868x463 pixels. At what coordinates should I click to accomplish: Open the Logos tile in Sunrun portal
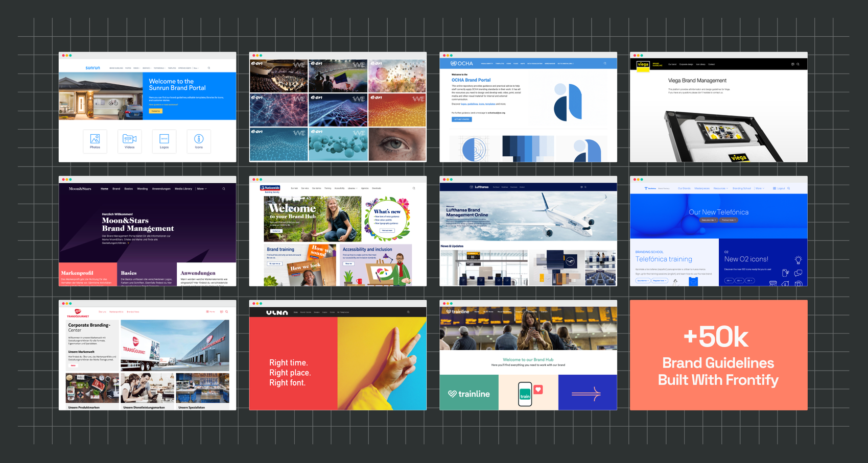point(164,141)
